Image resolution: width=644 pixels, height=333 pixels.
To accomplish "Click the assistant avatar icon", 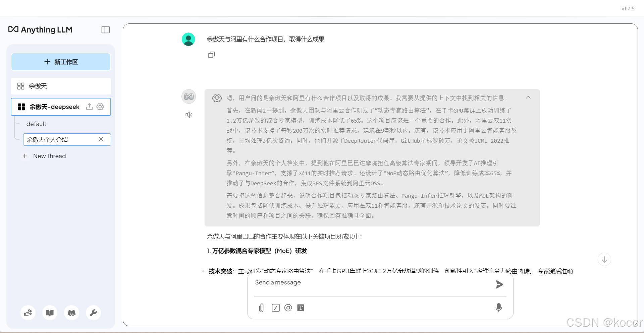I will (x=189, y=96).
